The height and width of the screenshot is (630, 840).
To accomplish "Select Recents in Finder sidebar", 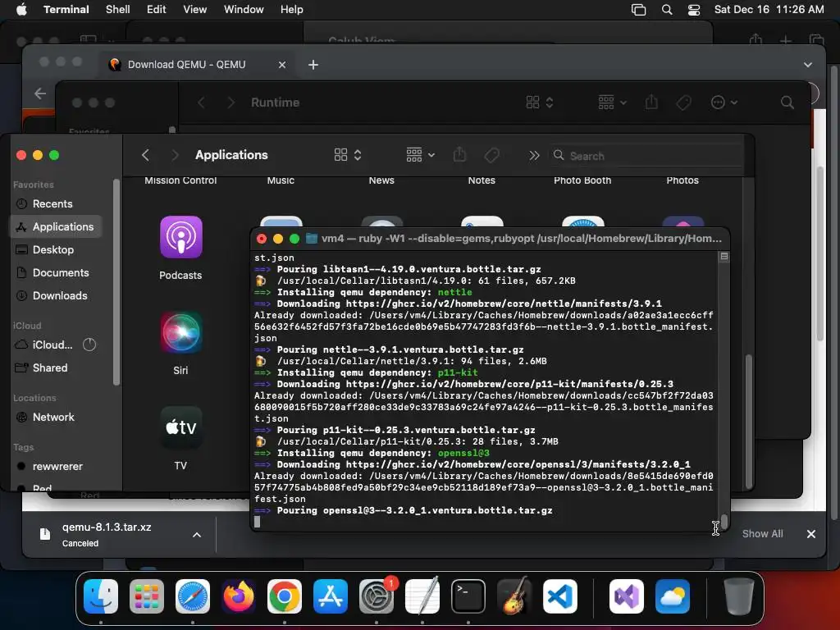I will click(x=56, y=204).
